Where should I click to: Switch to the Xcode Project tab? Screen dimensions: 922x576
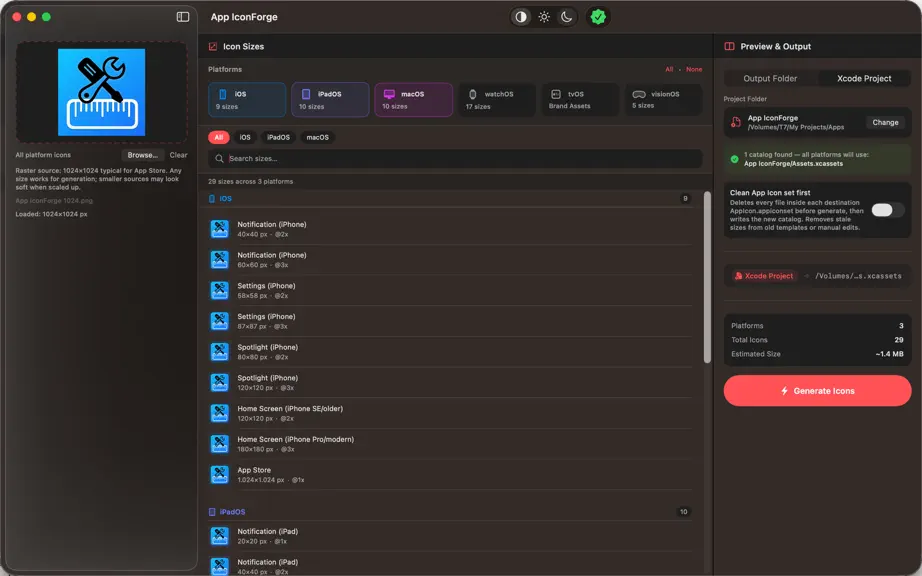[x=864, y=78]
